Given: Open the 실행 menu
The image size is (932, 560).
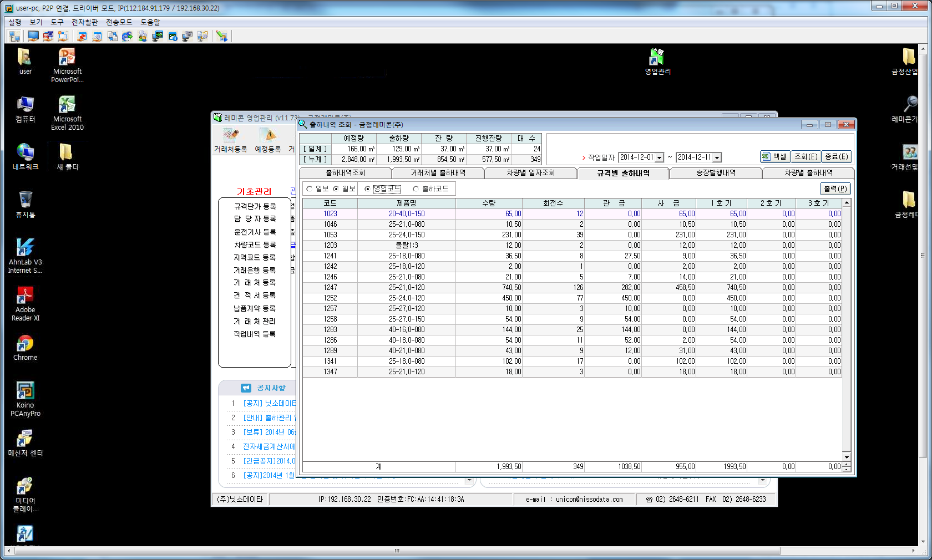Looking at the screenshot, I should 15,22.
